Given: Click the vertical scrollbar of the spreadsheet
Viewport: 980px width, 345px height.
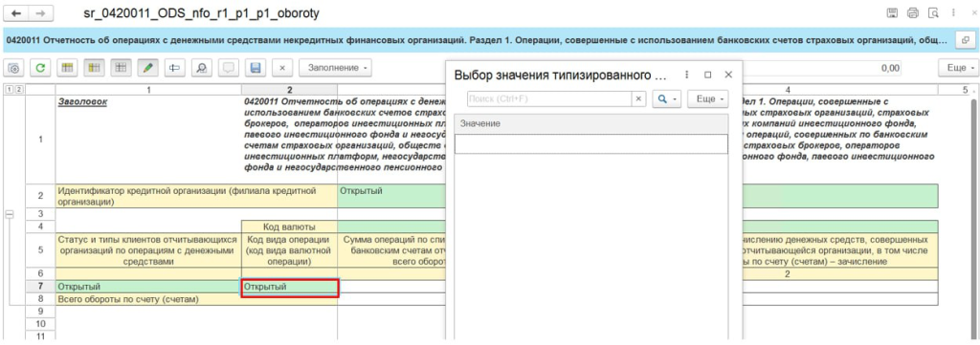Looking at the screenshot, I should coord(972,218).
